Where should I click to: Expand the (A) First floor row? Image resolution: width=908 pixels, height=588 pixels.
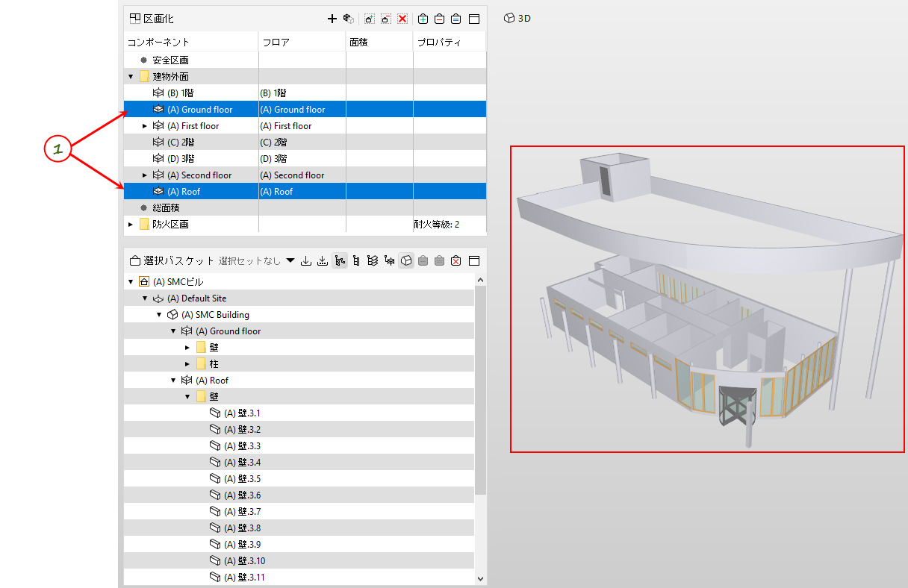click(x=145, y=126)
